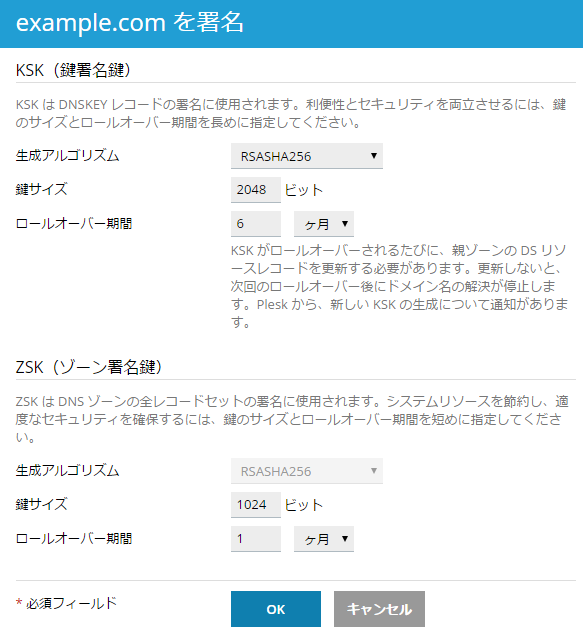Screen dimensions: 583x636
Task: Click the KSK ロールオーバー期間 label
Action: (74, 223)
